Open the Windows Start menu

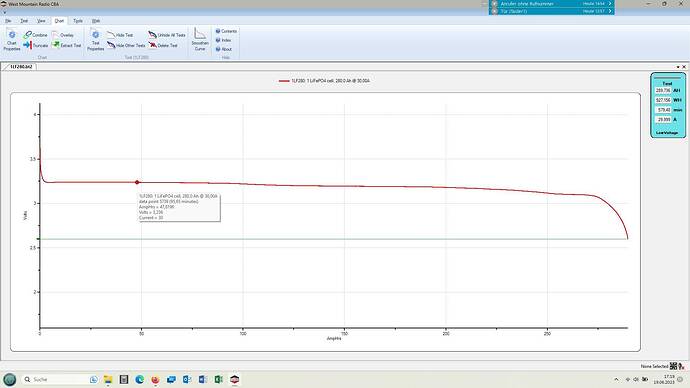(x=9, y=379)
